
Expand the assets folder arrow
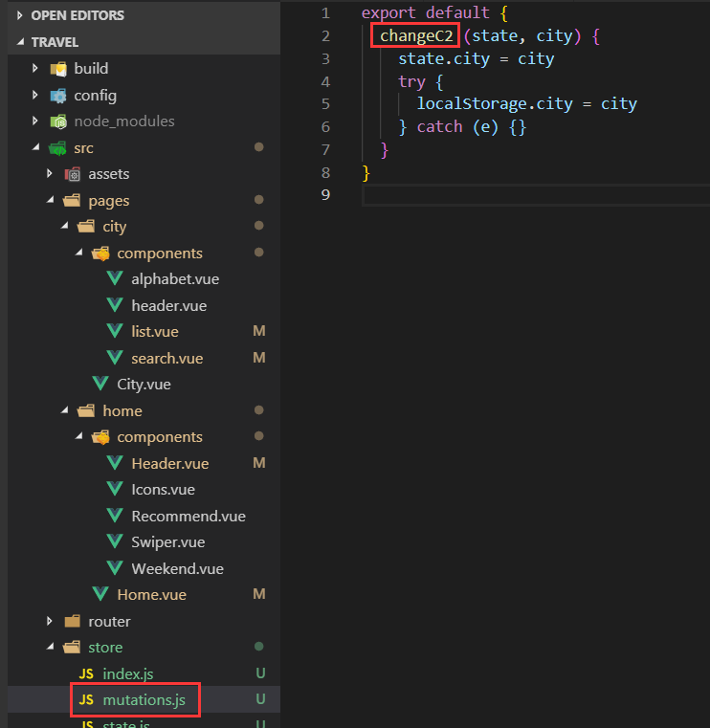(x=50, y=173)
